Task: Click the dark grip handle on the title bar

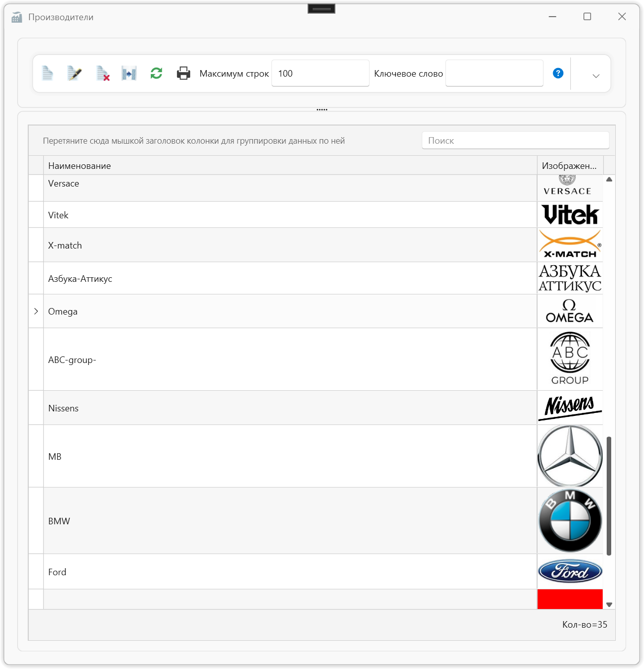Action: (321, 9)
